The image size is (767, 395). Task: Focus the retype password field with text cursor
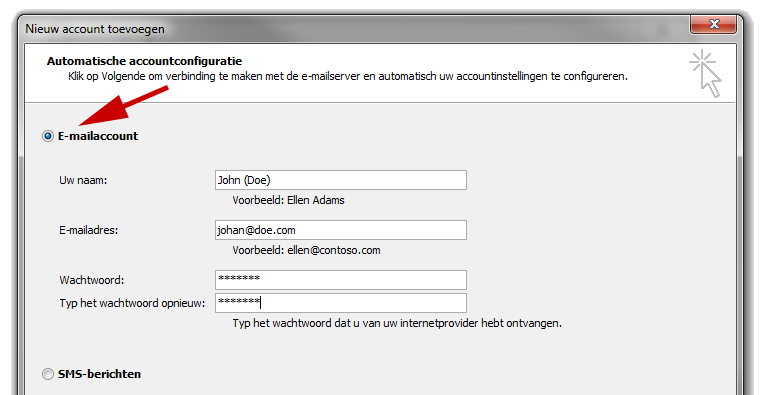tap(341, 303)
